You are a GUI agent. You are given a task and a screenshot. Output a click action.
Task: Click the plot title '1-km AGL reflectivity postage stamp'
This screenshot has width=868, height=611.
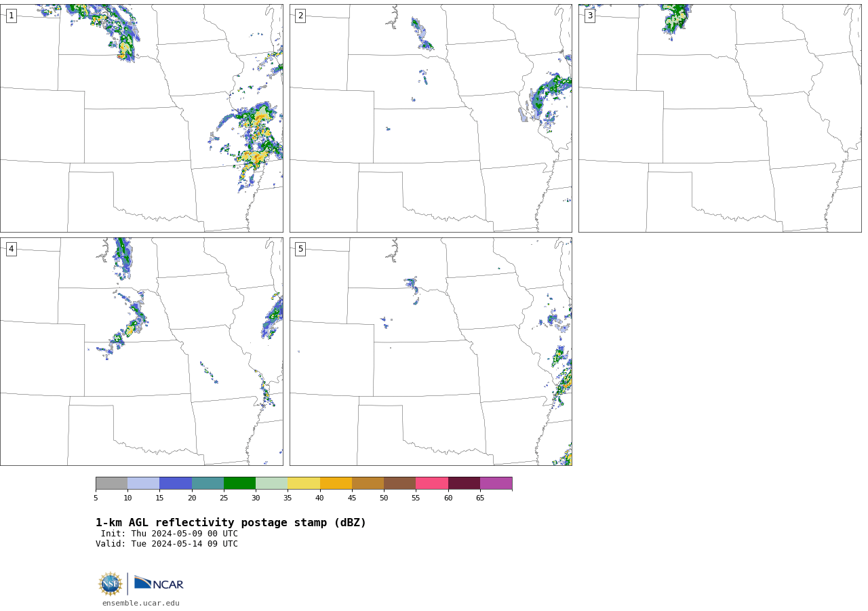tap(231, 523)
